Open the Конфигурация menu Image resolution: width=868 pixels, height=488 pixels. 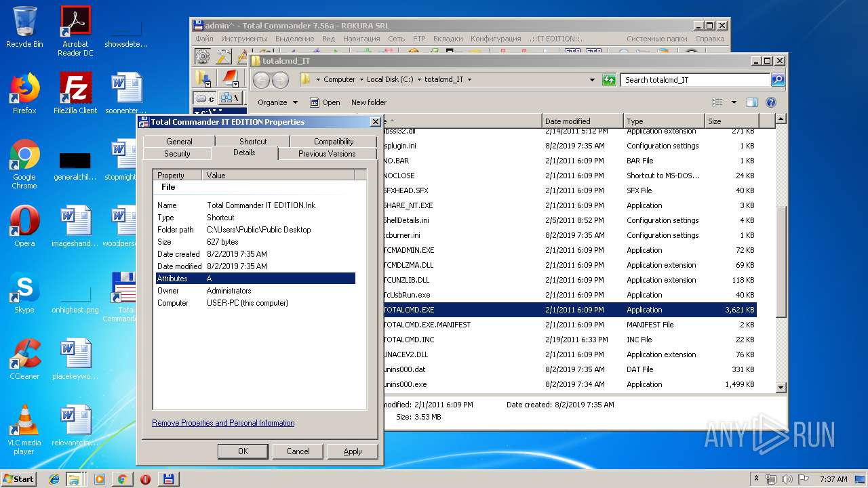(x=496, y=39)
